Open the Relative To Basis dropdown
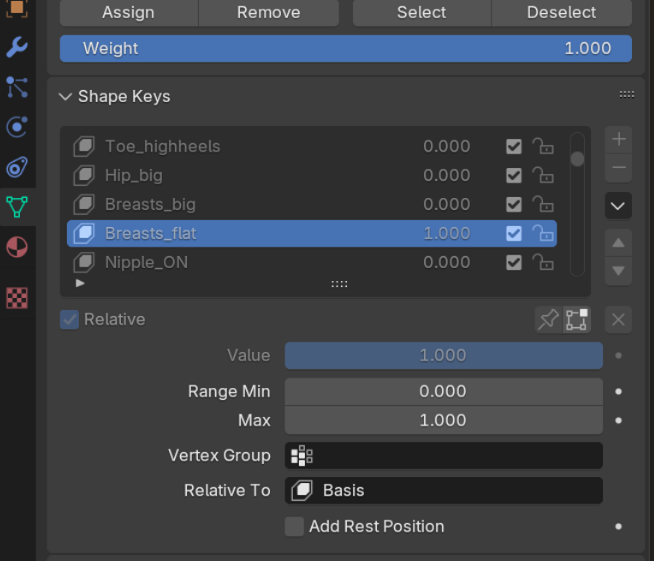Screen dimensions: 654x561 (443, 490)
